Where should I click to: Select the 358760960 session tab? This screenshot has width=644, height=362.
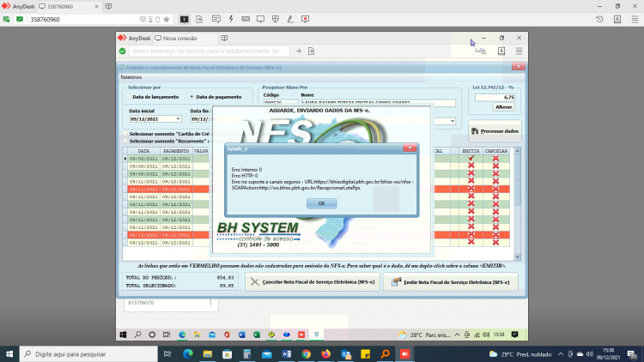[68, 7]
